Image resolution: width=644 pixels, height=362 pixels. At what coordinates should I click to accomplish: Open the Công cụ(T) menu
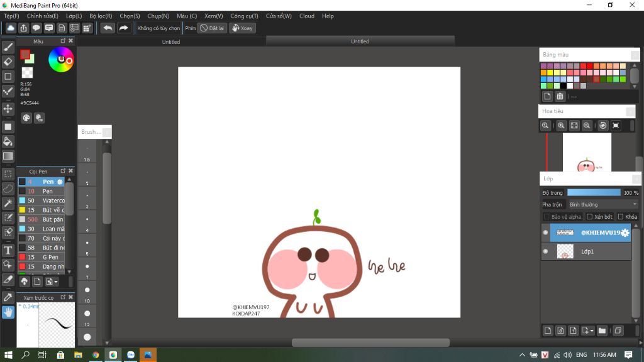(244, 16)
